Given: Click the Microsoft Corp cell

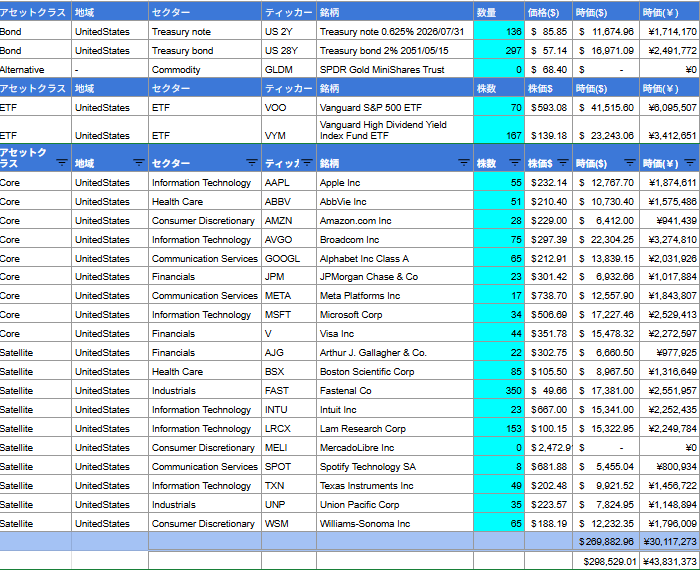Looking at the screenshot, I should click(x=395, y=315).
